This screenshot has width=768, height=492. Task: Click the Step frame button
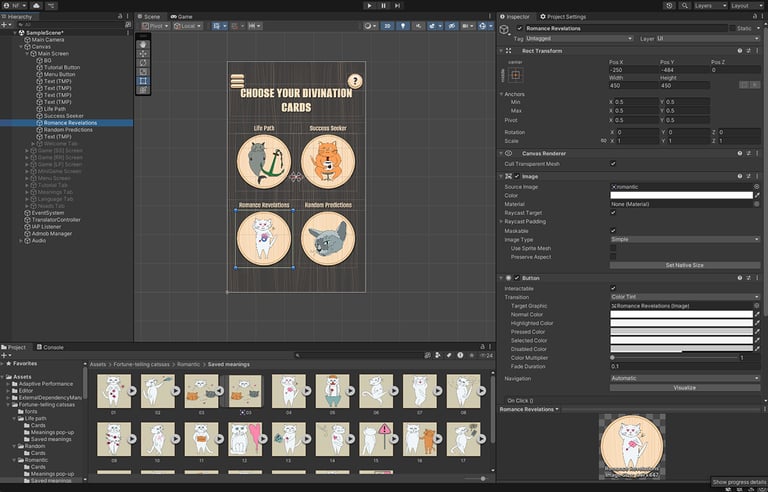(x=399, y=5)
